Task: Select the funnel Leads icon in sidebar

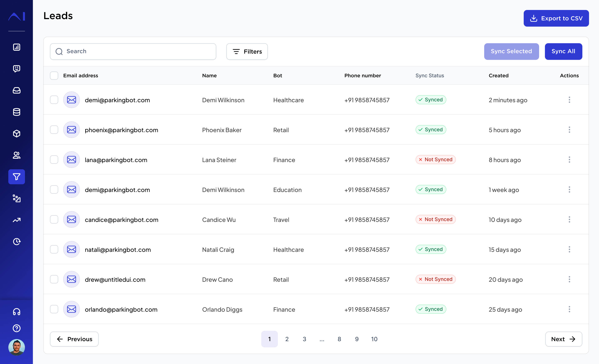Action: coord(16,177)
